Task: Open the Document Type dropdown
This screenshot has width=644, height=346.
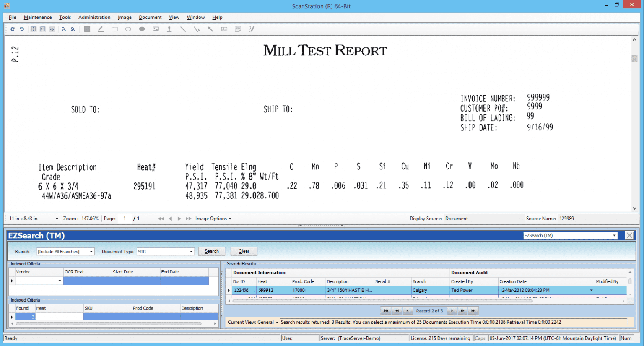Action: pyautogui.click(x=191, y=251)
